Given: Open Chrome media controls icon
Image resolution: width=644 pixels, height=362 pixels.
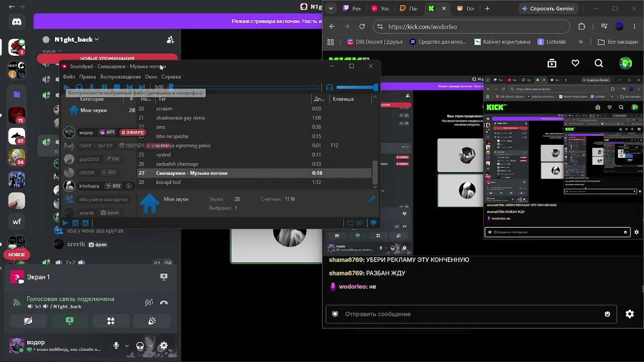Looking at the screenshot, I should coord(604,27).
